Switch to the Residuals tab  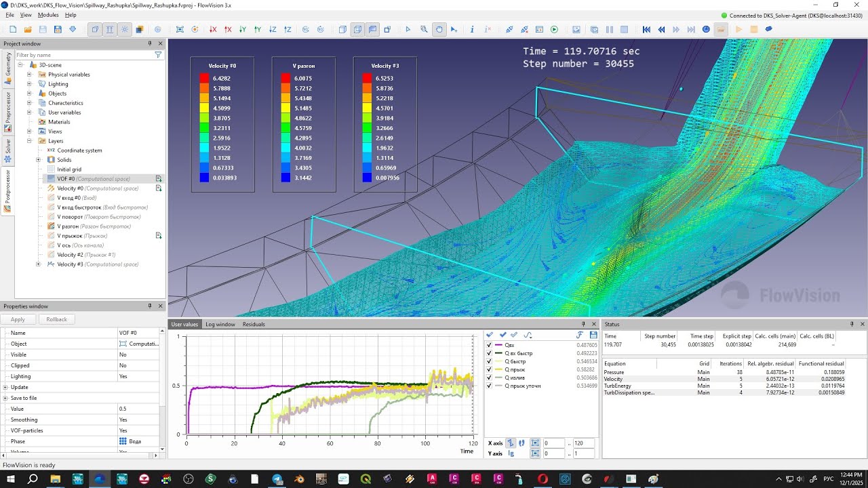click(254, 324)
